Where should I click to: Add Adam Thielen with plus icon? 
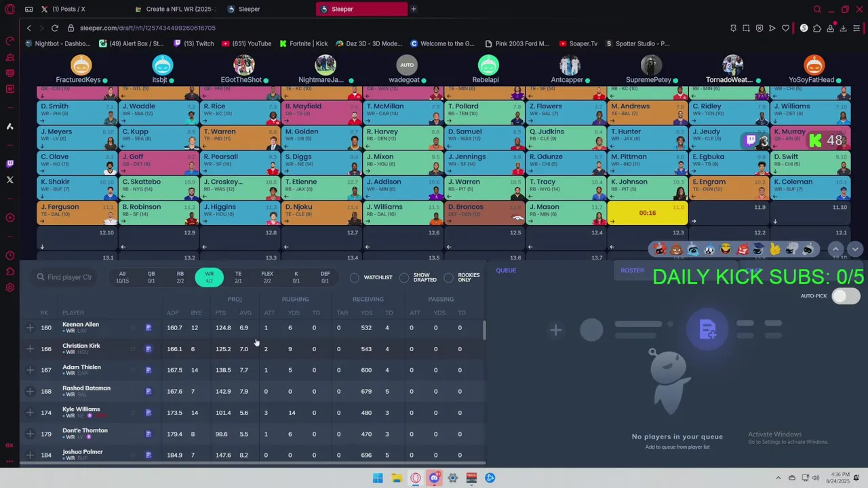[30, 370]
